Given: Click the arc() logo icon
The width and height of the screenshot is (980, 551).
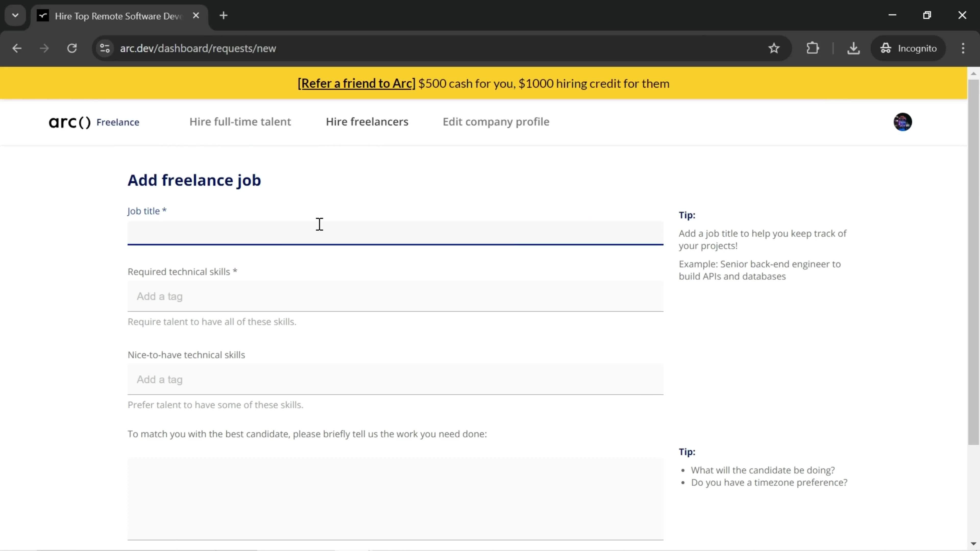Looking at the screenshot, I should pos(69,122).
